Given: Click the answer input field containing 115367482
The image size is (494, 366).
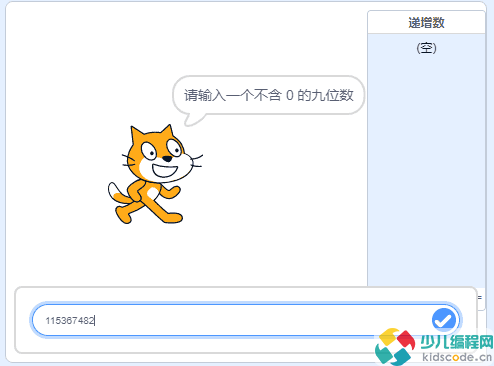Looking at the screenshot, I should 246,320.
